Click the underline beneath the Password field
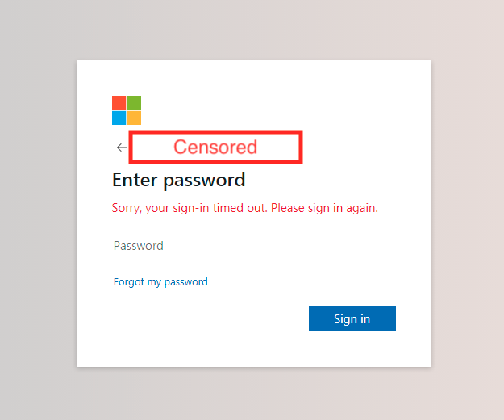The width and height of the screenshot is (504, 420). 253,260
